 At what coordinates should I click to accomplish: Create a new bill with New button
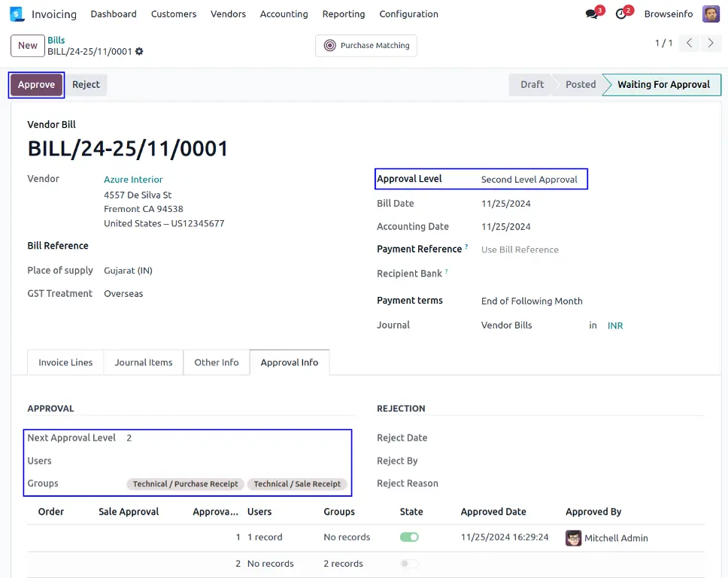click(28, 45)
